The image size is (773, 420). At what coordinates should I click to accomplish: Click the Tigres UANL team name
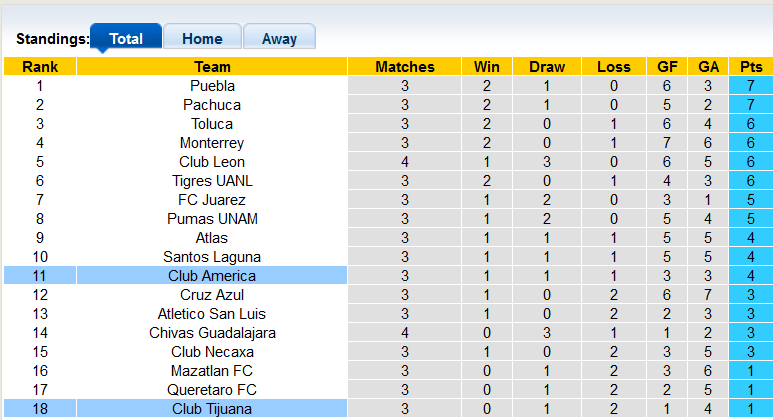pyautogui.click(x=212, y=181)
